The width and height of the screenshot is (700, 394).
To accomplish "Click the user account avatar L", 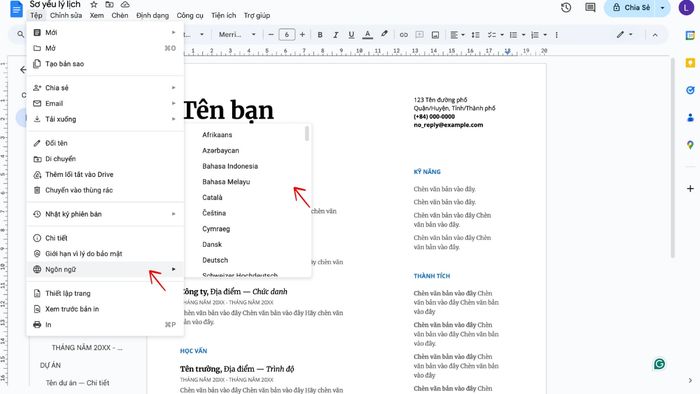I will [686, 8].
